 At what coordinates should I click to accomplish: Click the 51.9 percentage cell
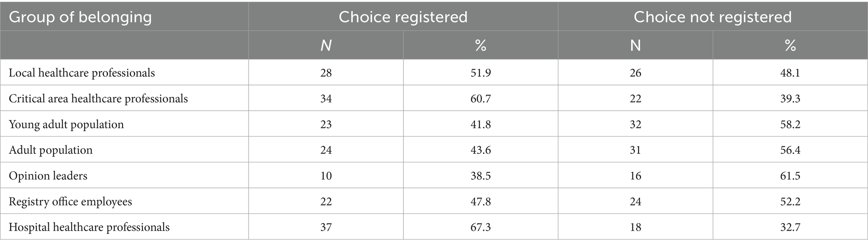[x=480, y=73]
